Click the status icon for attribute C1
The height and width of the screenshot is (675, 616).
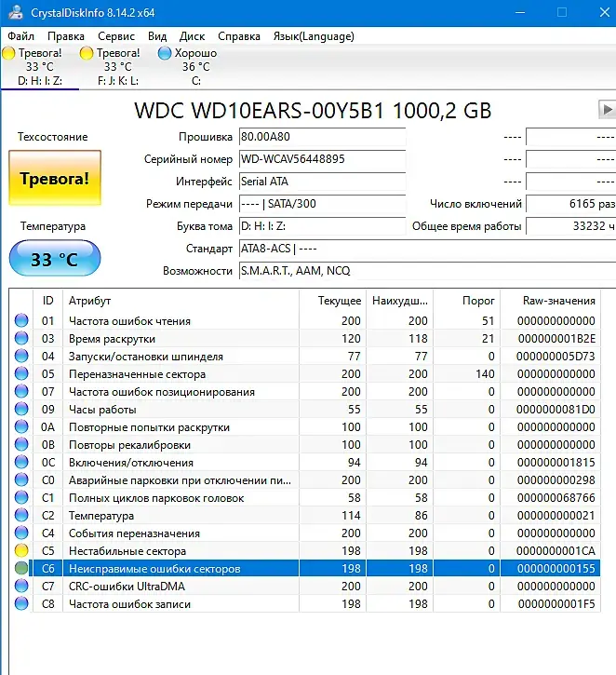[x=21, y=498]
